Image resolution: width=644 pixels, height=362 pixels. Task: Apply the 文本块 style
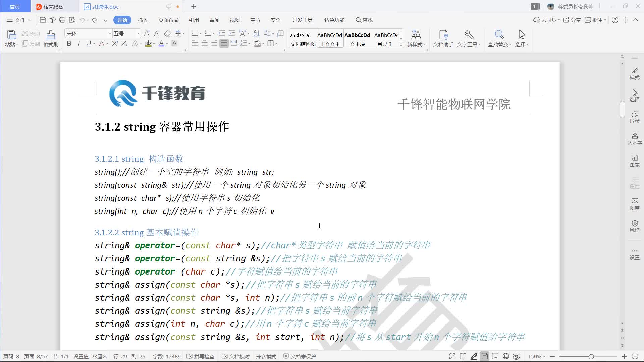[x=357, y=39]
